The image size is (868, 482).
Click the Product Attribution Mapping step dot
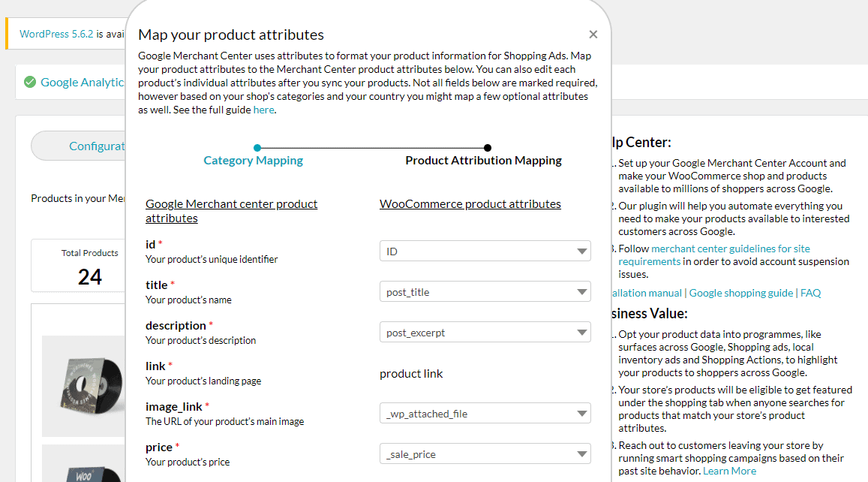pyautogui.click(x=487, y=148)
